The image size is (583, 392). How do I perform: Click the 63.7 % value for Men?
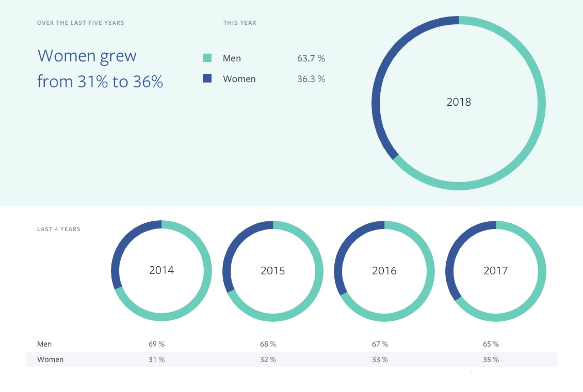point(311,58)
